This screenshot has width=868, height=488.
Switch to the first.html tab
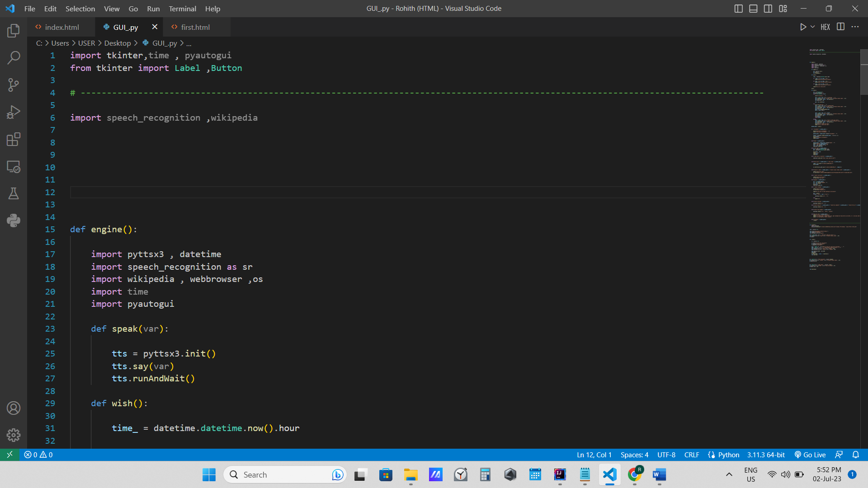195,27
